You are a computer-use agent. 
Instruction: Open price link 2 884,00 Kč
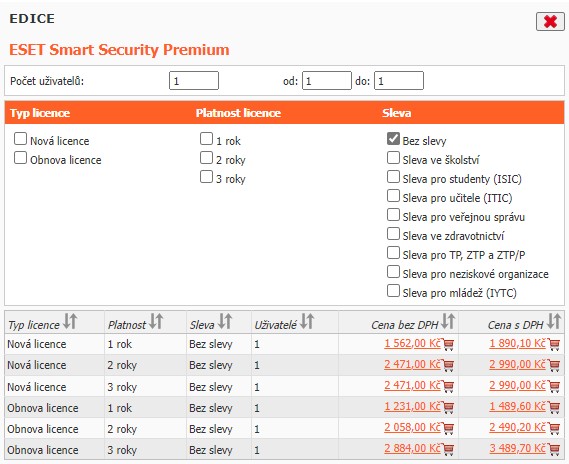click(x=413, y=448)
